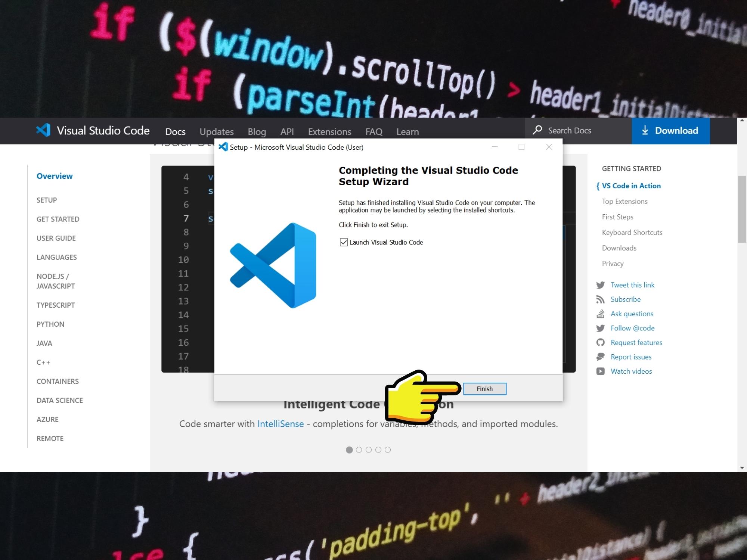Uncheck Launch Visual Studio Code checkbox
747x560 pixels.
(344, 242)
